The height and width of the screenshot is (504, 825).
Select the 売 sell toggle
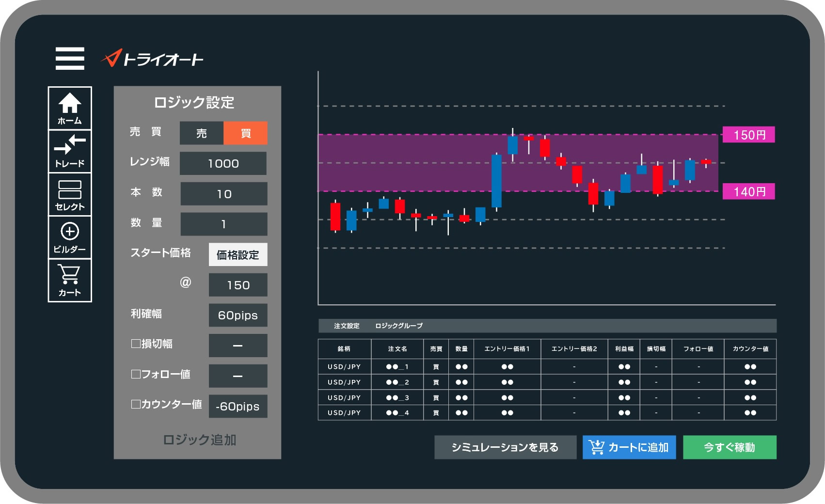point(202,133)
